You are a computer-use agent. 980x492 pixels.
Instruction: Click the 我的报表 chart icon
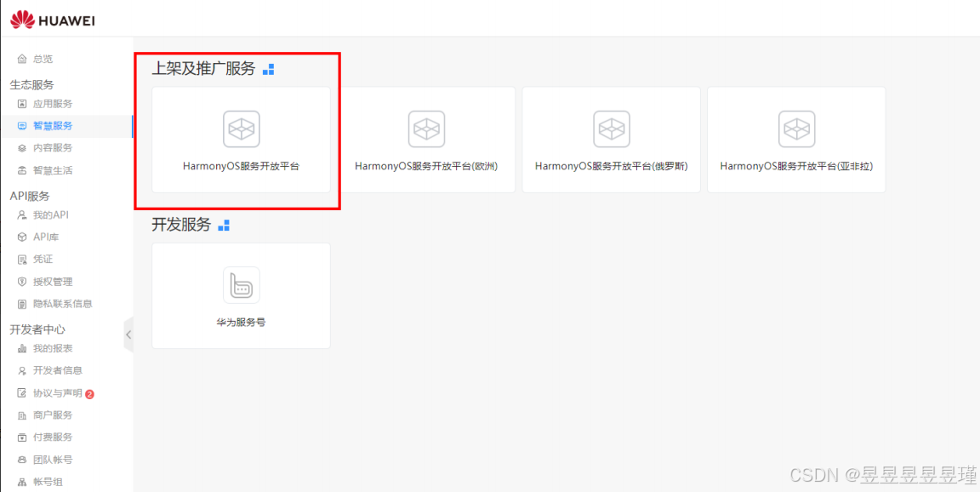pos(22,348)
